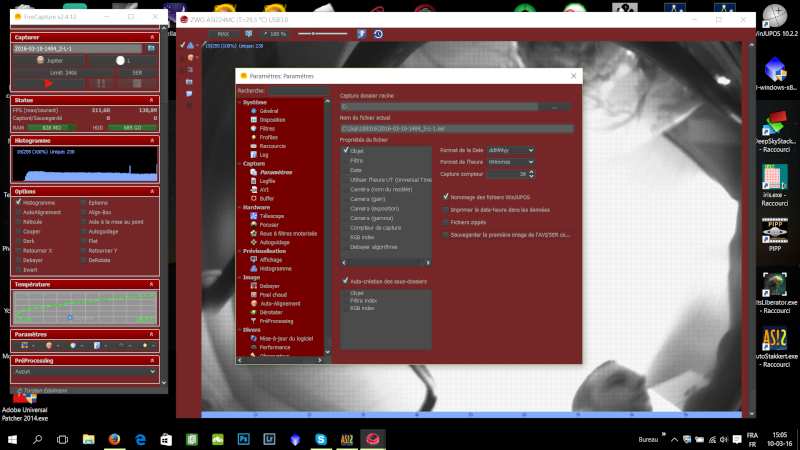Screen dimensions: 800x450
Task: Open the PIPP desktop shortcut
Action: (x=774, y=235)
